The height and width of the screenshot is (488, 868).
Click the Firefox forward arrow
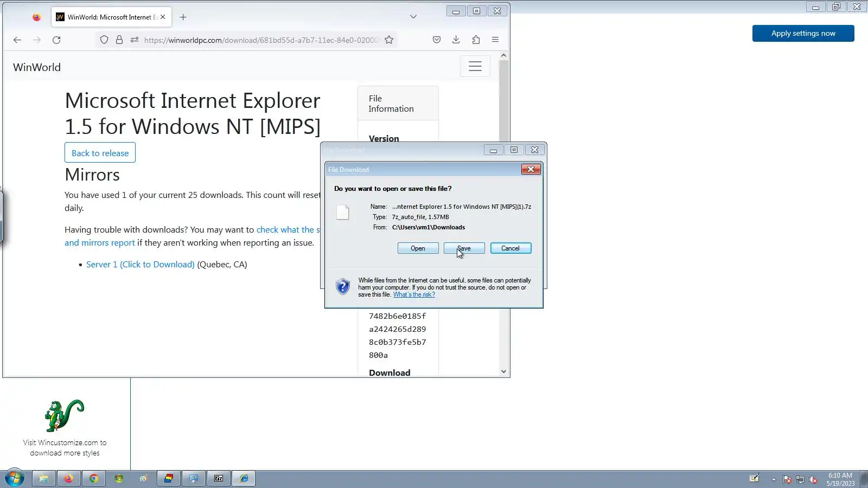[x=37, y=40]
